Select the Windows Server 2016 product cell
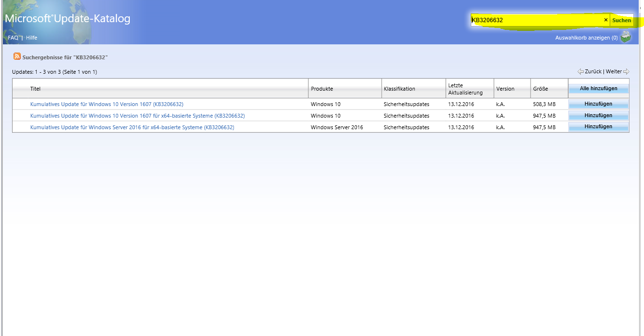Viewport: 644px width, 336px height. [337, 127]
